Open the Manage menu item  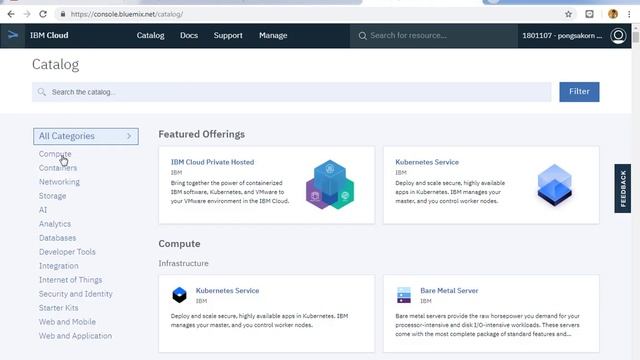pos(273,36)
